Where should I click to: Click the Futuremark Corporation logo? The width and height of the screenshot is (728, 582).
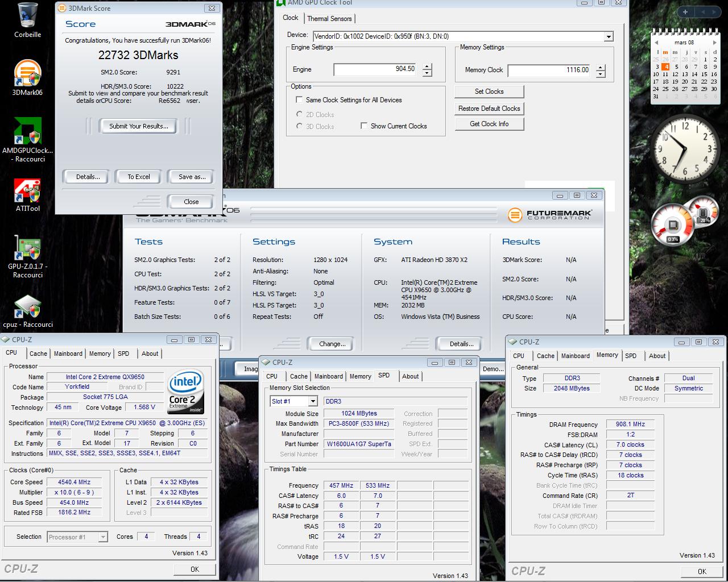[x=549, y=215]
